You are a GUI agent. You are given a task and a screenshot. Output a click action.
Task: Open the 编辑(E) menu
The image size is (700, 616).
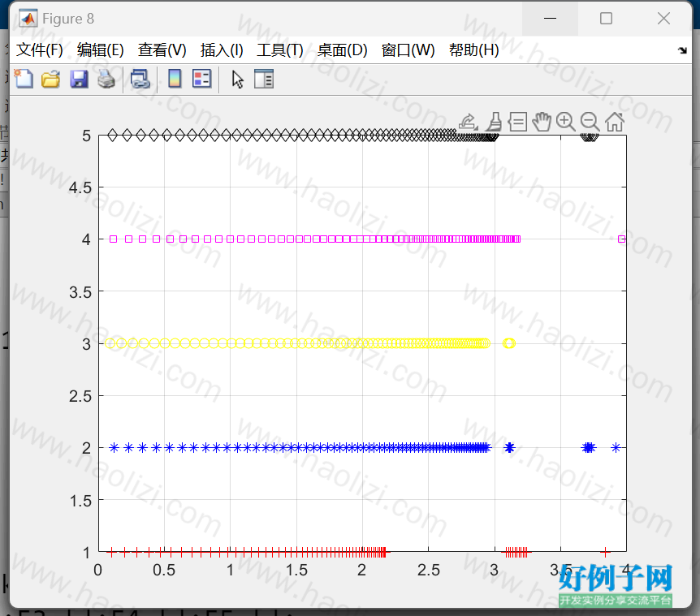coord(101,50)
